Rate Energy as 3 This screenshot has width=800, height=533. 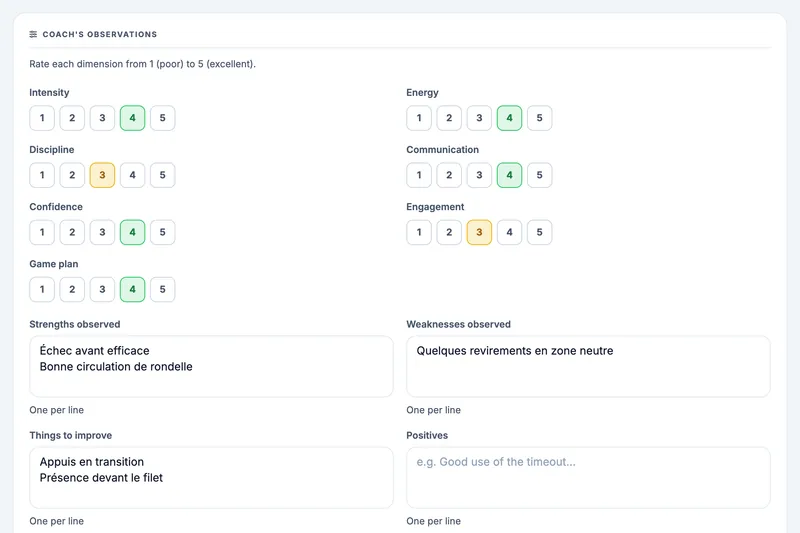[x=479, y=118]
